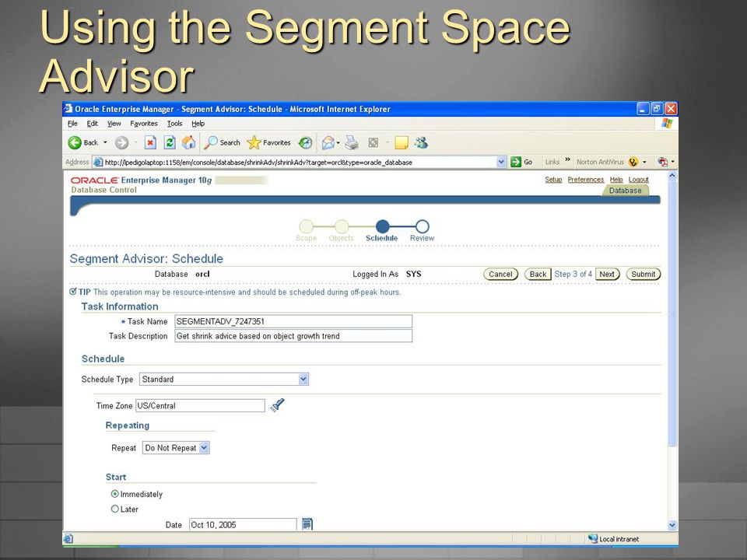The image size is (747, 560).
Task: Click the green Go arrow button
Action: pyautogui.click(x=516, y=162)
